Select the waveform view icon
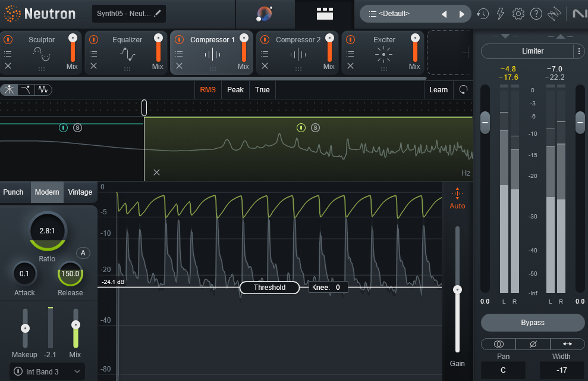Screen dimensions: 588x381 [43, 90]
